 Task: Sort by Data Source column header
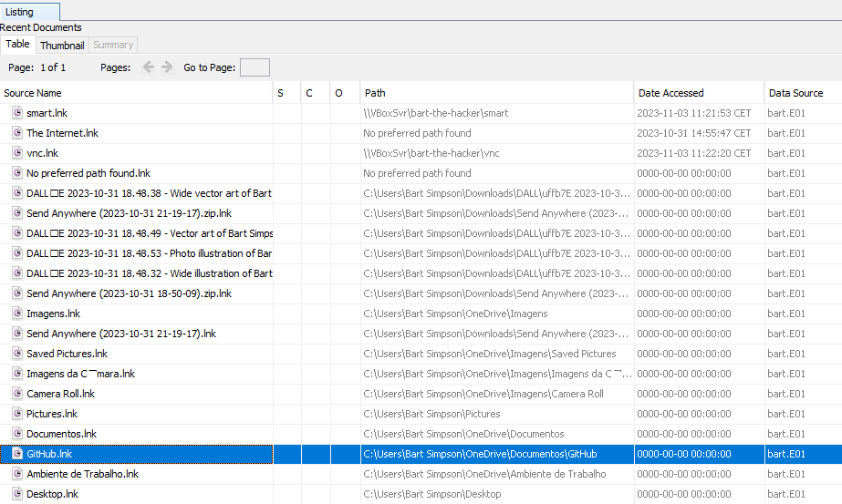point(795,93)
